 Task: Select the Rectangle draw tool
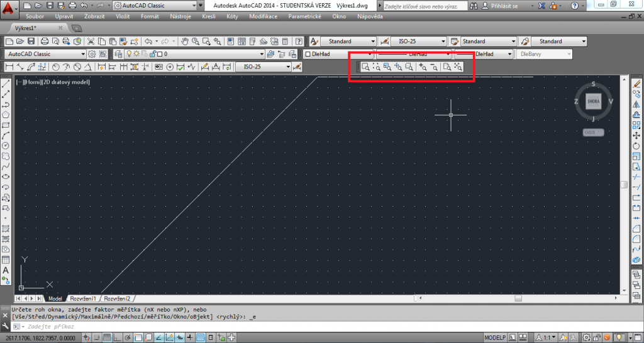(6, 125)
